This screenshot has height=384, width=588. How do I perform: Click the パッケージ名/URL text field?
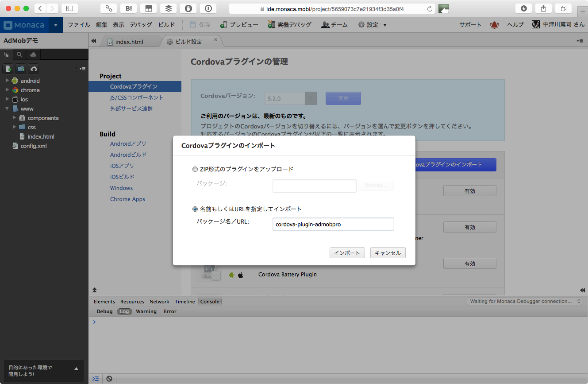point(333,224)
